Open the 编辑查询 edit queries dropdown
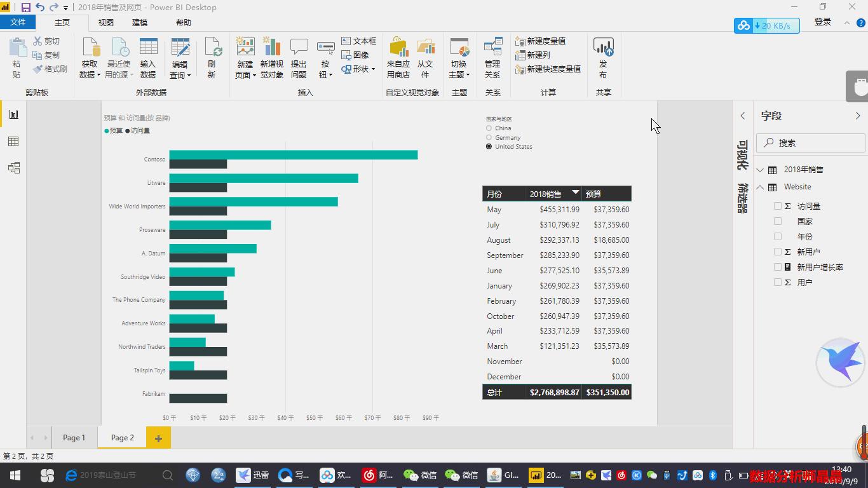 [x=180, y=70]
